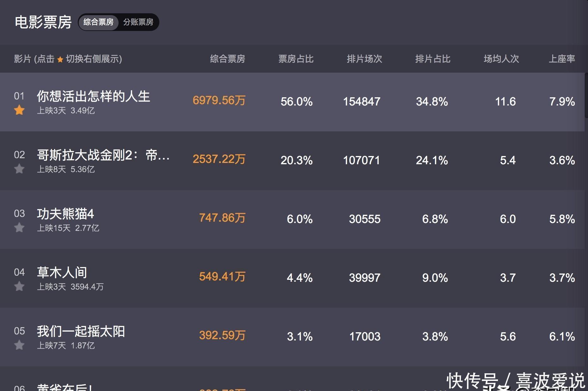Click the star for 我们一起摇太阳
The height and width of the screenshot is (391, 588).
click(x=19, y=345)
